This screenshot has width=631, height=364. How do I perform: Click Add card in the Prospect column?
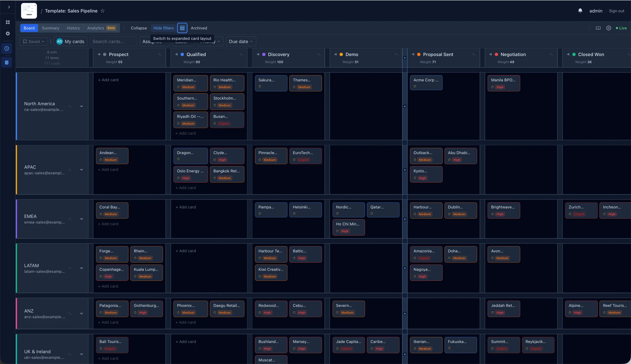pos(108,80)
